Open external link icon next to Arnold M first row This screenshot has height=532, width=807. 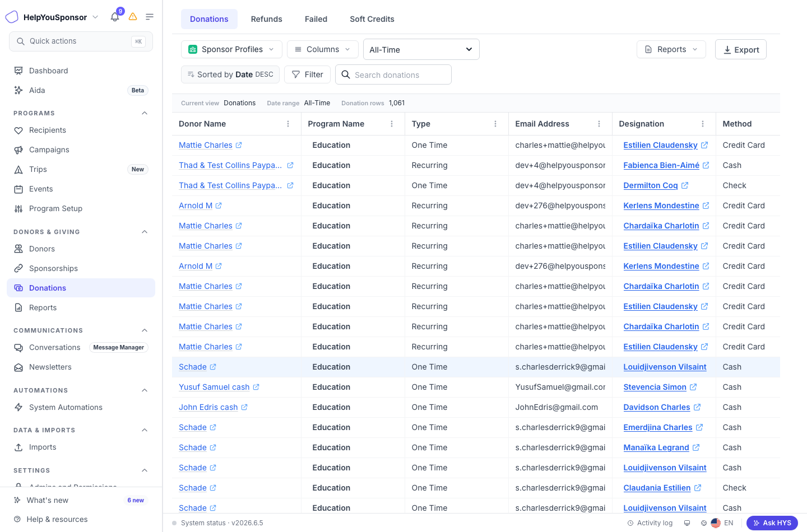[219, 206]
